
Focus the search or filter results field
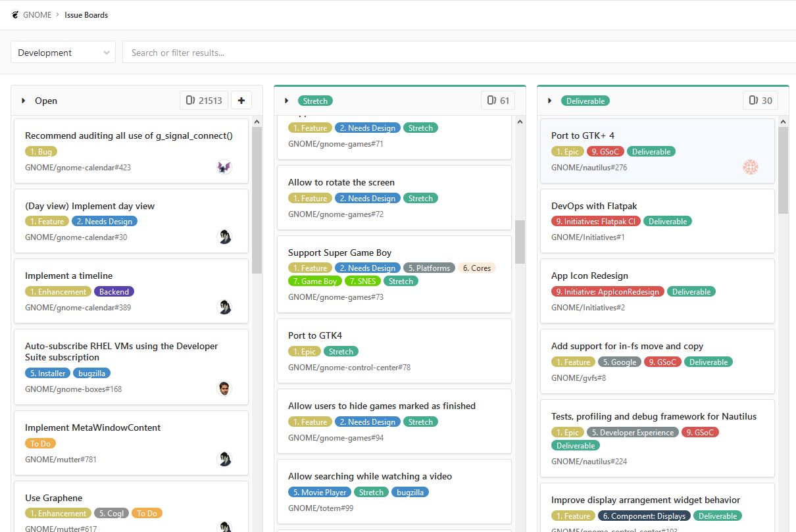pyautogui.click(x=459, y=53)
